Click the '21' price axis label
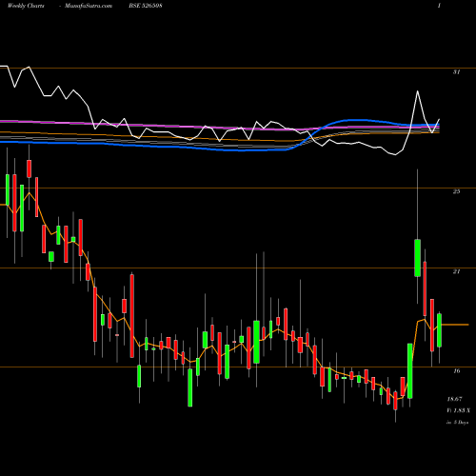Viewport: 476px width, 476px height. pos(456,271)
